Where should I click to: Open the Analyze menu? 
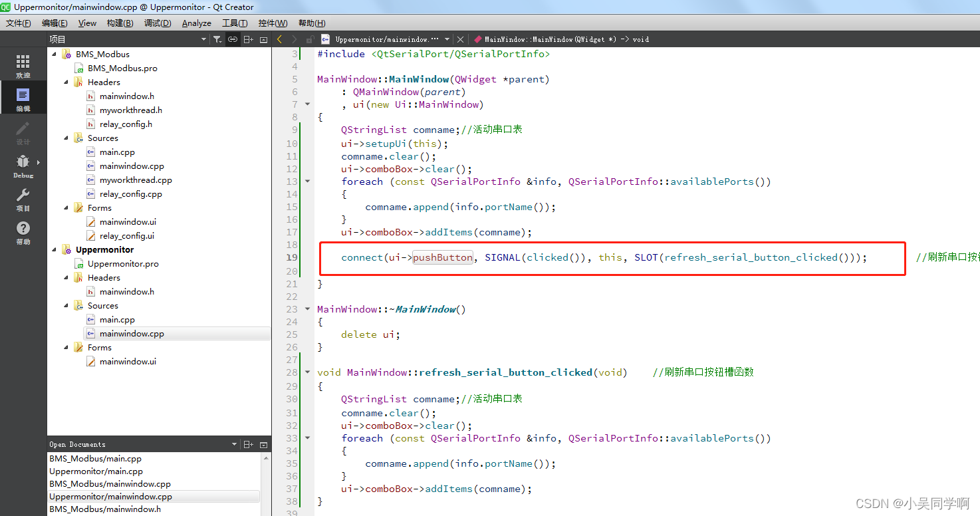click(x=196, y=23)
